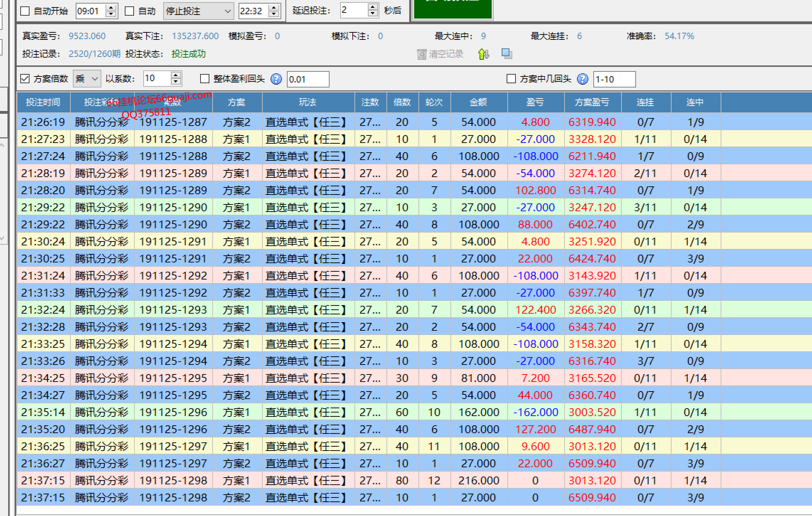Click the clear records trash icon

(422, 54)
